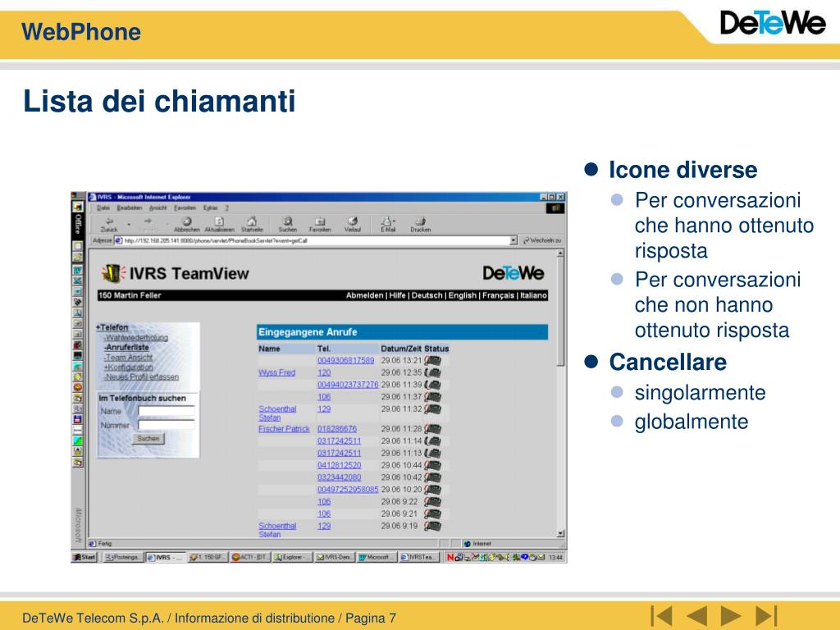The image size is (840, 630).
Task: Click the status phone icon for 29.06 11:39
Action: click(x=433, y=385)
